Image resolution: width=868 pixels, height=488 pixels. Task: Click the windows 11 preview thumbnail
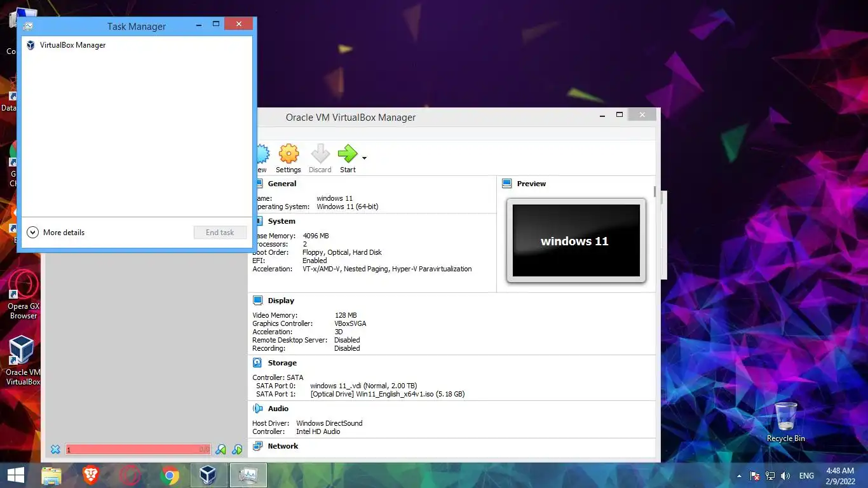point(576,240)
